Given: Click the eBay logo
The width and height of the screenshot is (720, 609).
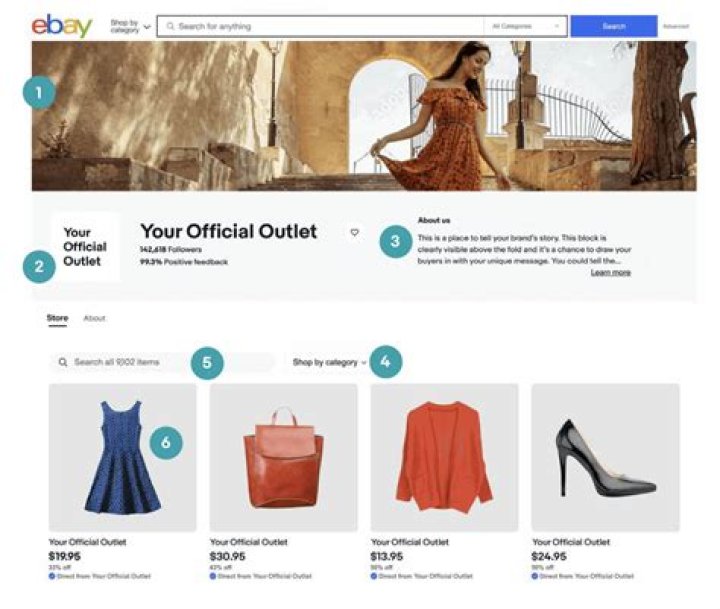Looking at the screenshot, I should pyautogui.click(x=61, y=26).
